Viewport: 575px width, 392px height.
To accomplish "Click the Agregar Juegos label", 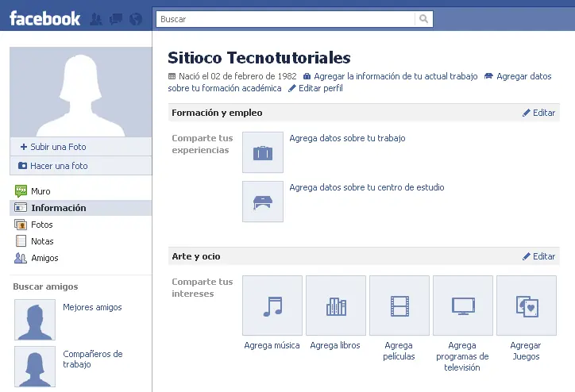I will (x=526, y=351).
